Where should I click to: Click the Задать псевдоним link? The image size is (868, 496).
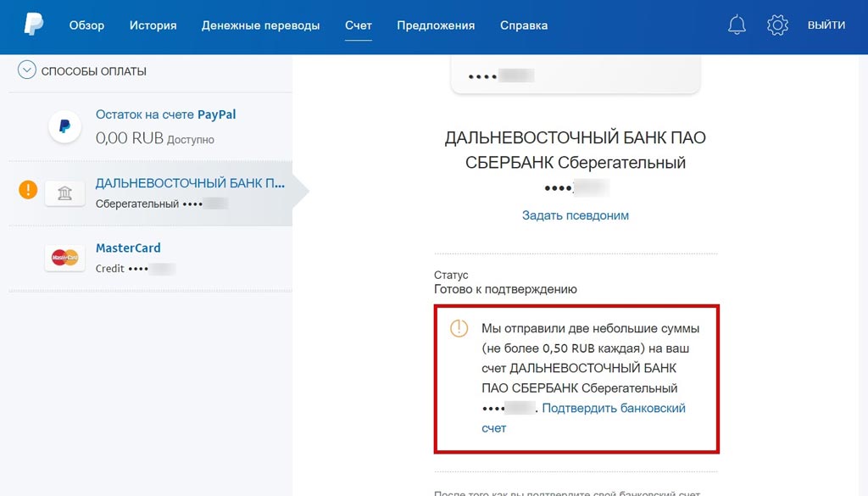tap(576, 215)
